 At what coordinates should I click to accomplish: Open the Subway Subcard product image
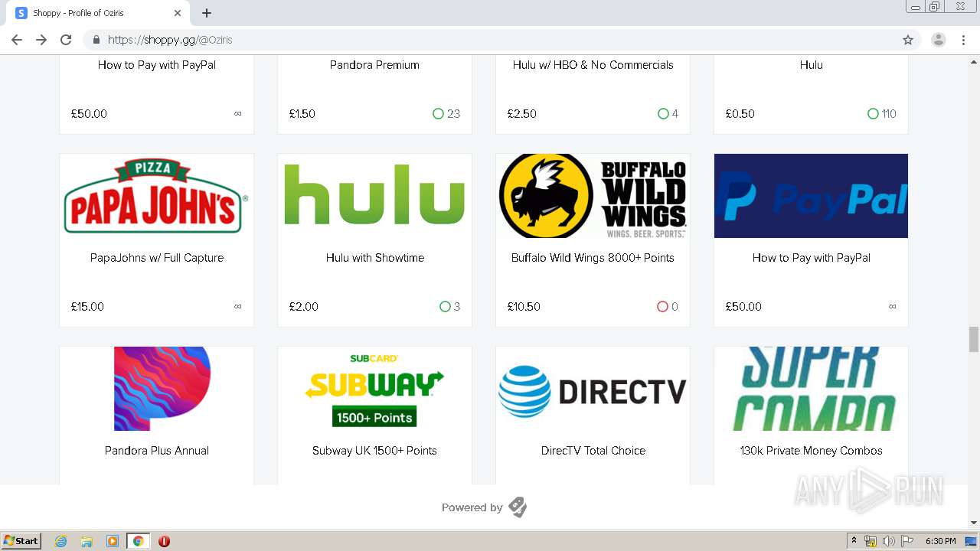tap(374, 389)
